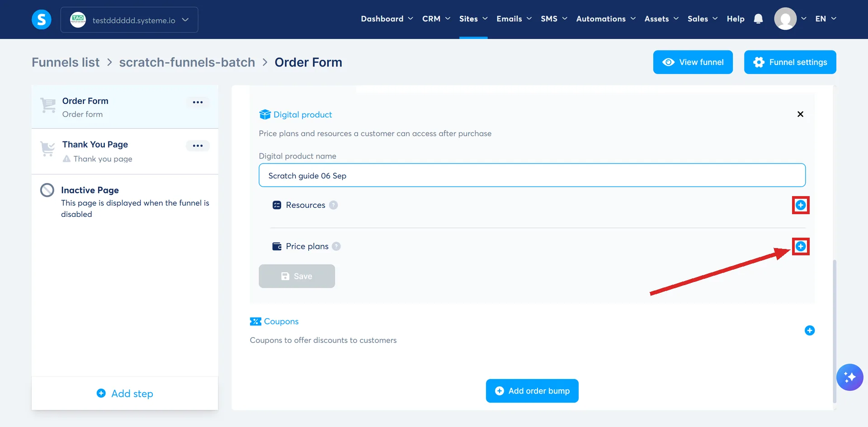The width and height of the screenshot is (868, 427).
Task: Open the AI assistant sparkle button
Action: tap(849, 377)
